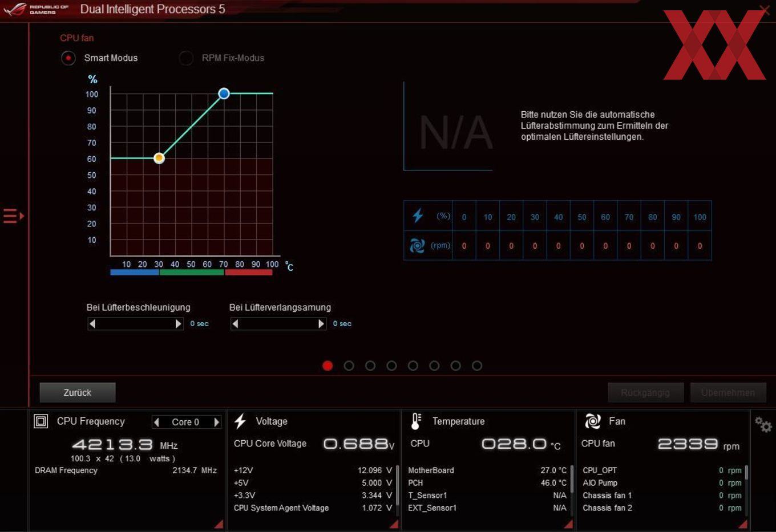Click the CPU Frequency chip icon
The width and height of the screenshot is (776, 532).
(x=41, y=421)
